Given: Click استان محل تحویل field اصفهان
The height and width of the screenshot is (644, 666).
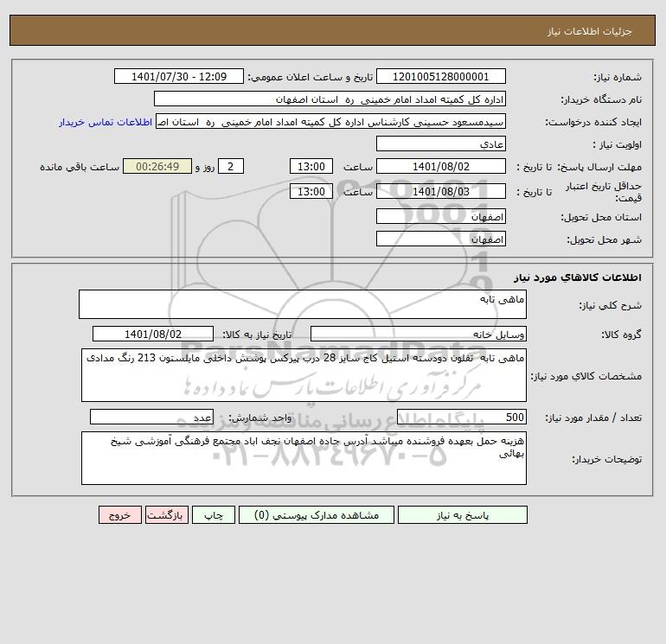Looking at the screenshot, I should [x=441, y=216].
